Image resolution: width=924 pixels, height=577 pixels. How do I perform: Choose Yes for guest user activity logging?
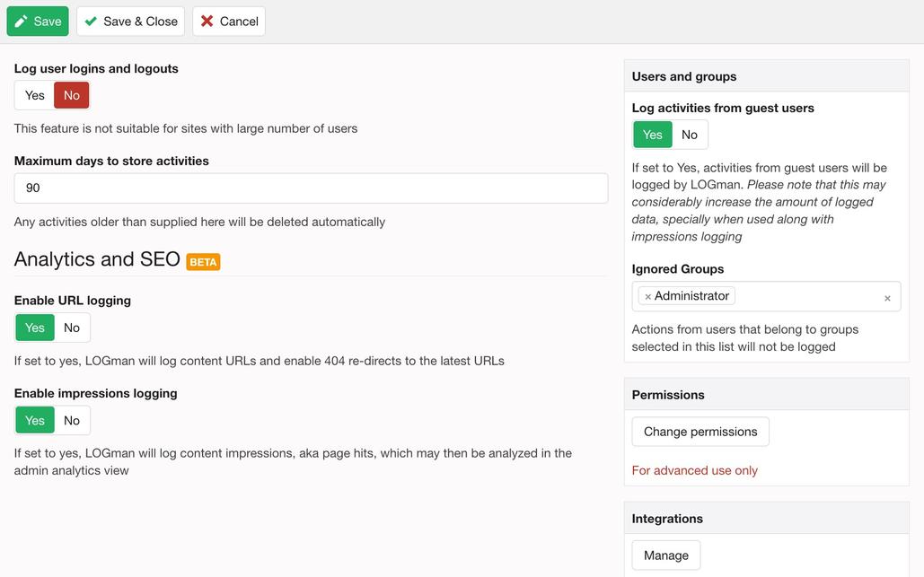652,135
